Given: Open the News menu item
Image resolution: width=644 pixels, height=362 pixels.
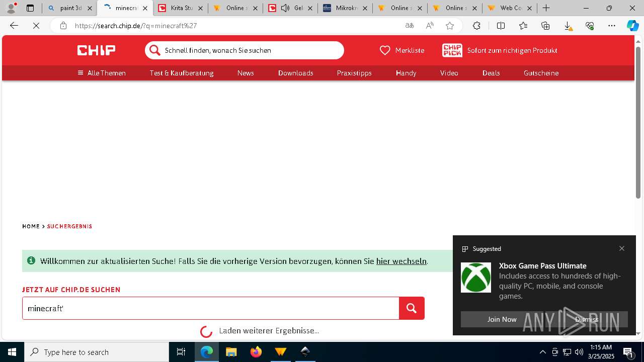Looking at the screenshot, I should (246, 73).
